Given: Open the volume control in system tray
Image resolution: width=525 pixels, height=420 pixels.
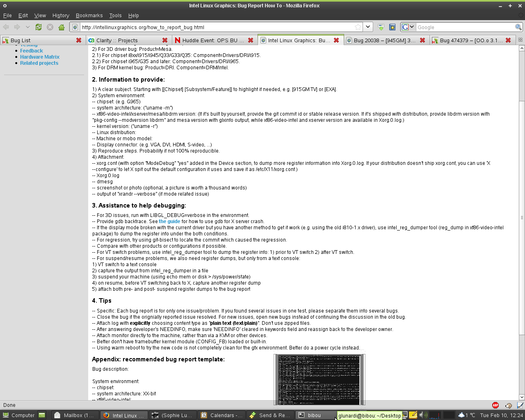Looking at the screenshot, I should (422, 415).
